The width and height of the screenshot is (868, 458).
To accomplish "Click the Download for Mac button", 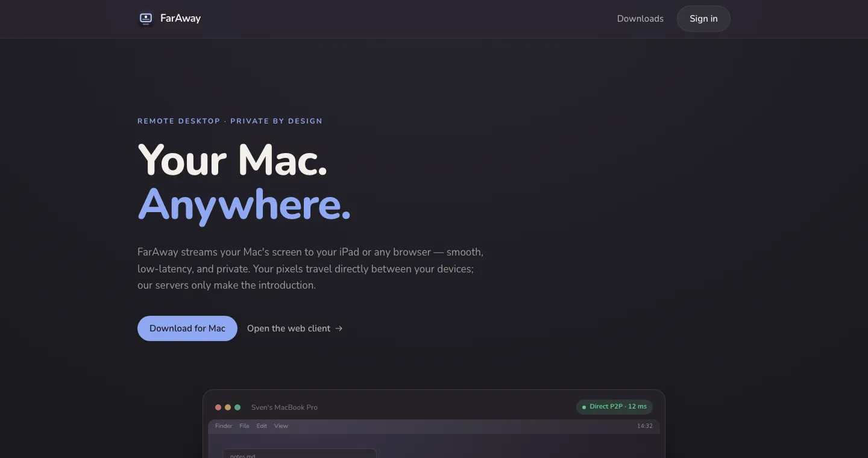I will [x=187, y=328].
